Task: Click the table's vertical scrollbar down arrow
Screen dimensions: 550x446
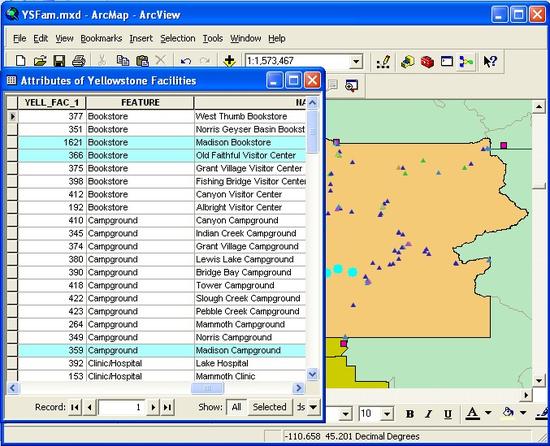Action: [x=312, y=374]
